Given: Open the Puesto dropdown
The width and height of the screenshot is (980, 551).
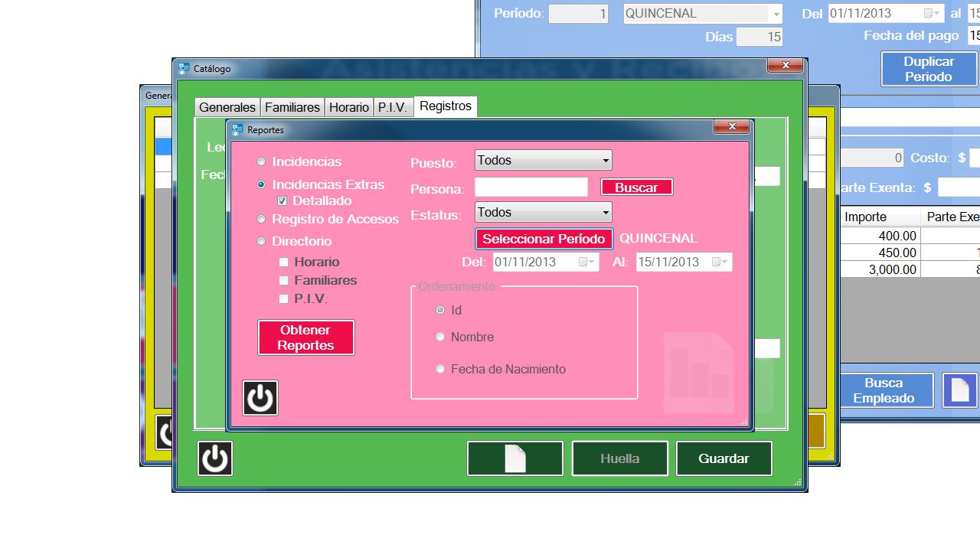Looking at the screenshot, I should point(544,160).
